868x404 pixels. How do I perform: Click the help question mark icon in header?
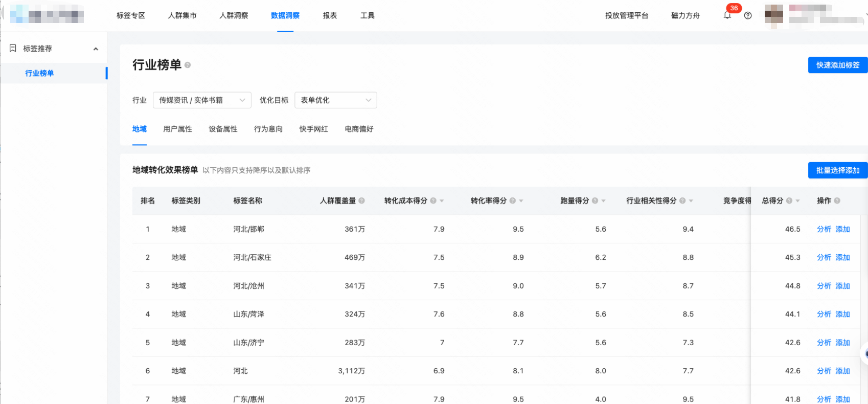[748, 15]
